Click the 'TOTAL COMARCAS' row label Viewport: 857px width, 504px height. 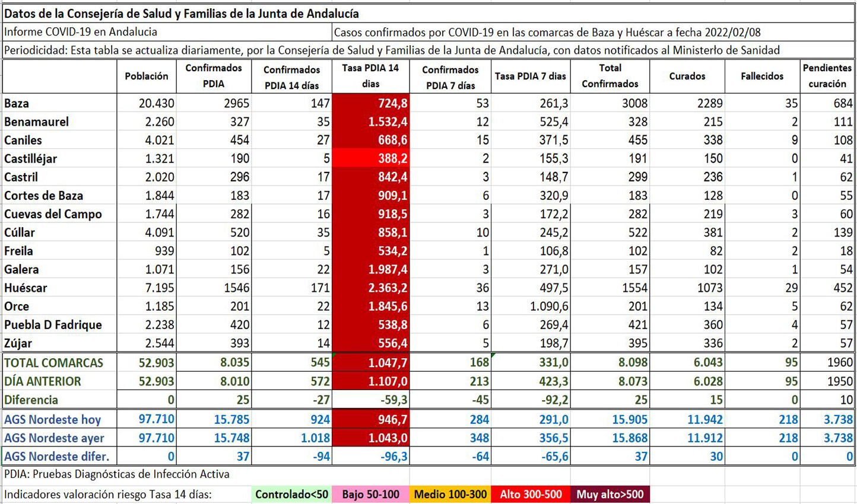[x=54, y=363]
